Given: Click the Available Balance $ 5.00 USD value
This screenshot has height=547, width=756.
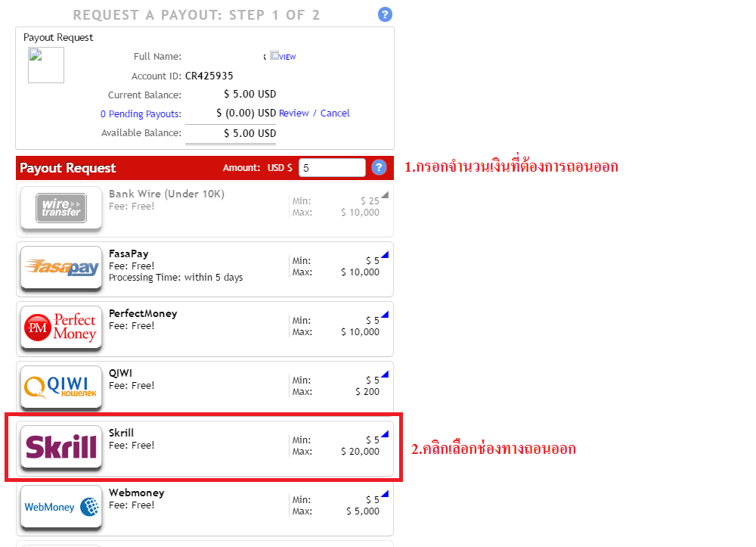Looking at the screenshot, I should point(249,133).
